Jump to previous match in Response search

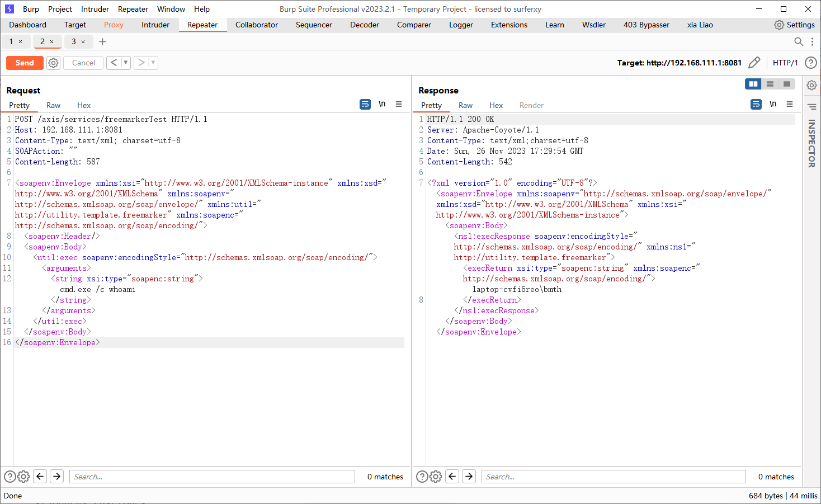(x=452, y=477)
